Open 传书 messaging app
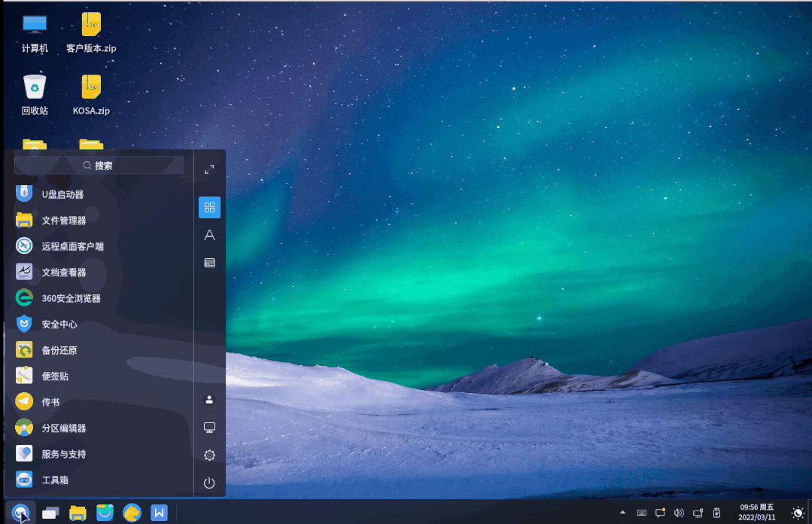Image resolution: width=812 pixels, height=524 pixels. click(x=50, y=402)
